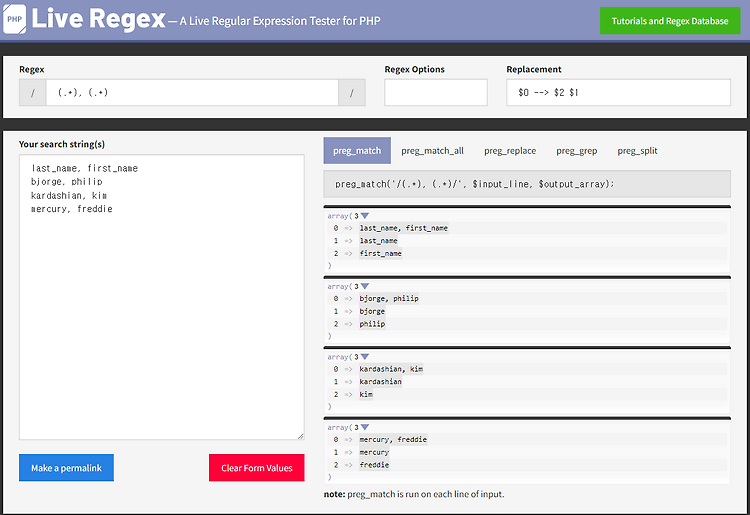
Task: Open Tutorials and Regex Database
Action: 670,21
